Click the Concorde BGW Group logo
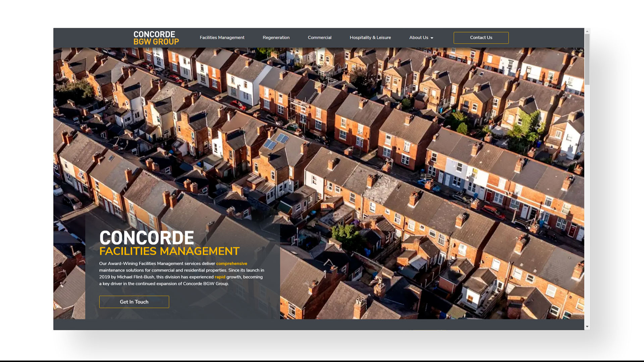The image size is (644, 362). pyautogui.click(x=156, y=38)
